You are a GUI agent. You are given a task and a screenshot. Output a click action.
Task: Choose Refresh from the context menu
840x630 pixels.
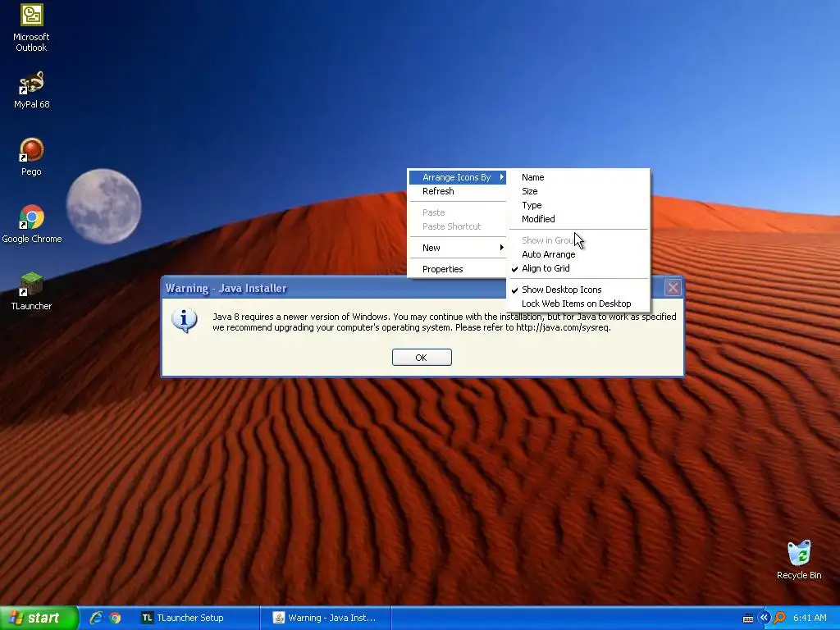point(457,191)
